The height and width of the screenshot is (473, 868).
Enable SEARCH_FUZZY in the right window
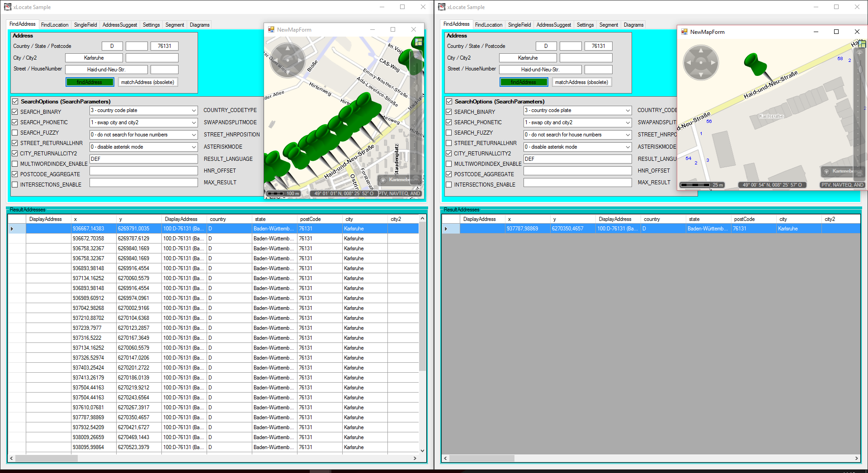pos(449,133)
